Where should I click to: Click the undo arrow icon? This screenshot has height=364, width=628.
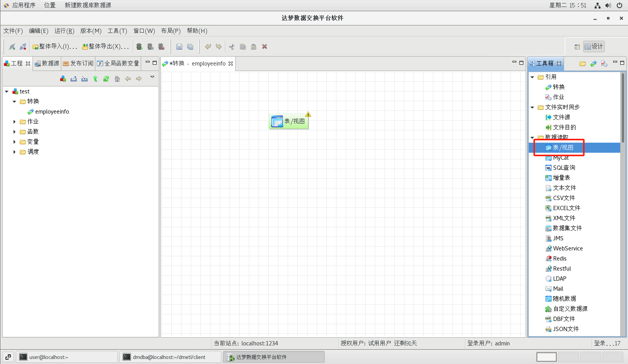tap(208, 47)
